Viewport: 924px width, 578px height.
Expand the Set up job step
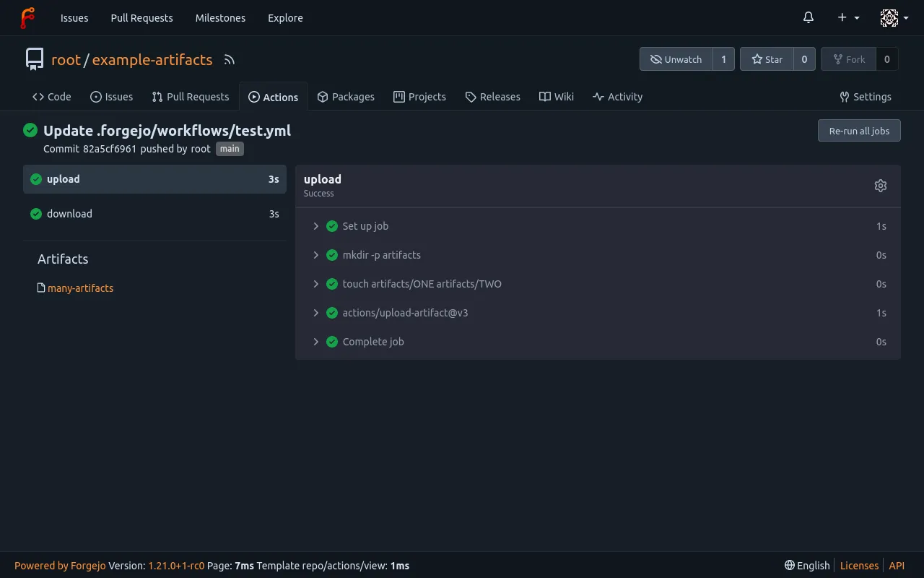coord(365,226)
